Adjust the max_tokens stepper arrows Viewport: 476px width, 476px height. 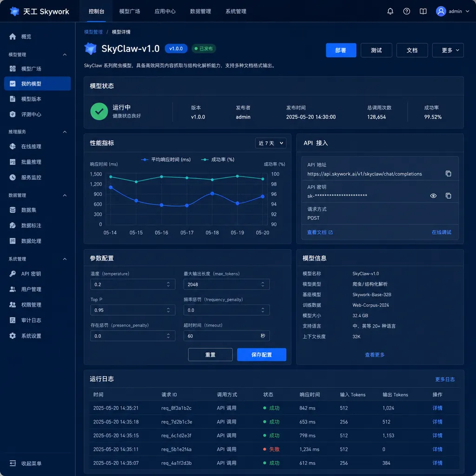(x=263, y=284)
